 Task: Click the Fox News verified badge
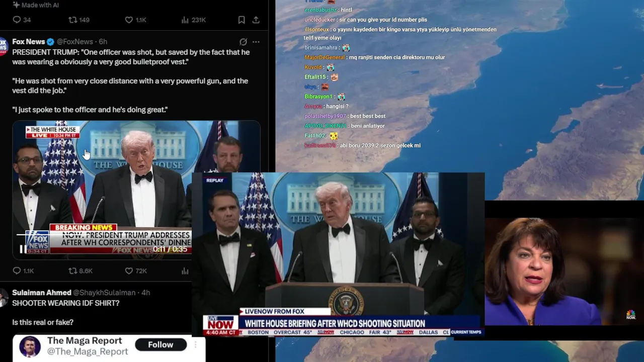coord(50,42)
